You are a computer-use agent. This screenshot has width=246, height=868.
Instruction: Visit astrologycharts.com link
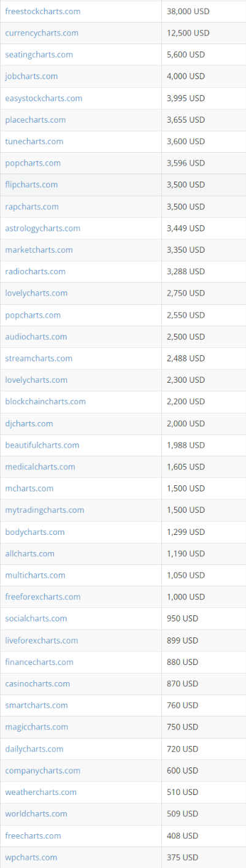(x=42, y=228)
